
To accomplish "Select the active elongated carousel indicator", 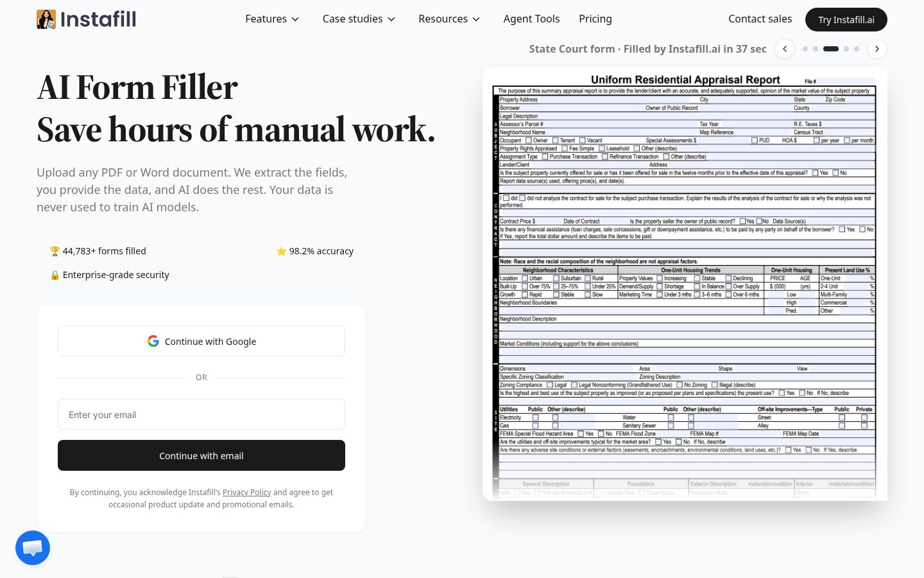I will tap(831, 49).
